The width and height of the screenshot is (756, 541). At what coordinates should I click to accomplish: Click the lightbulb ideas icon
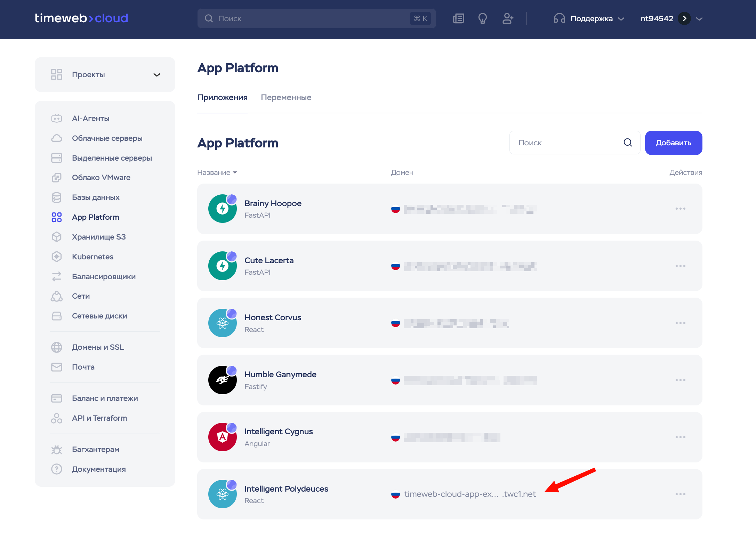click(x=482, y=18)
